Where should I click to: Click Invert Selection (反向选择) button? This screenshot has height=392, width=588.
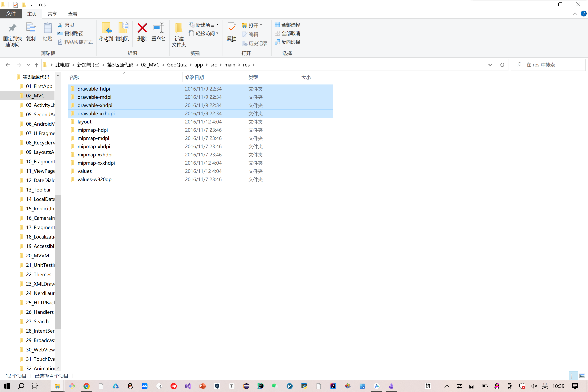pyautogui.click(x=288, y=42)
